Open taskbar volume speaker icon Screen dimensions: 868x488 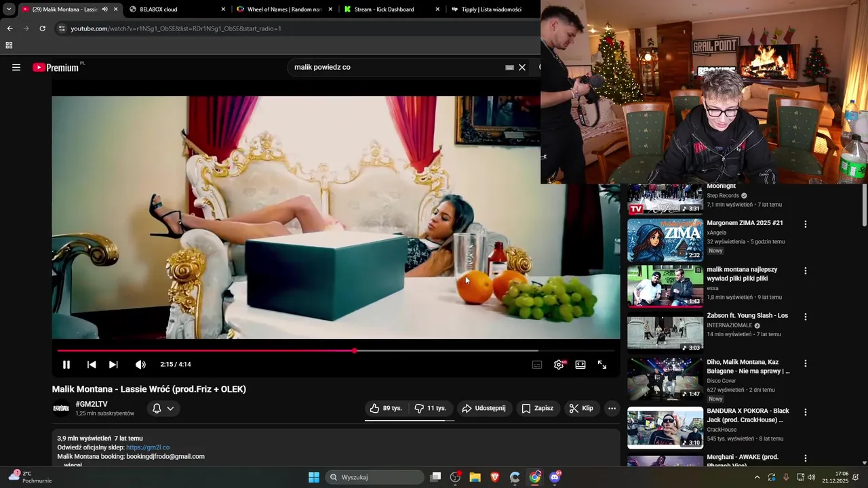[x=812, y=477]
